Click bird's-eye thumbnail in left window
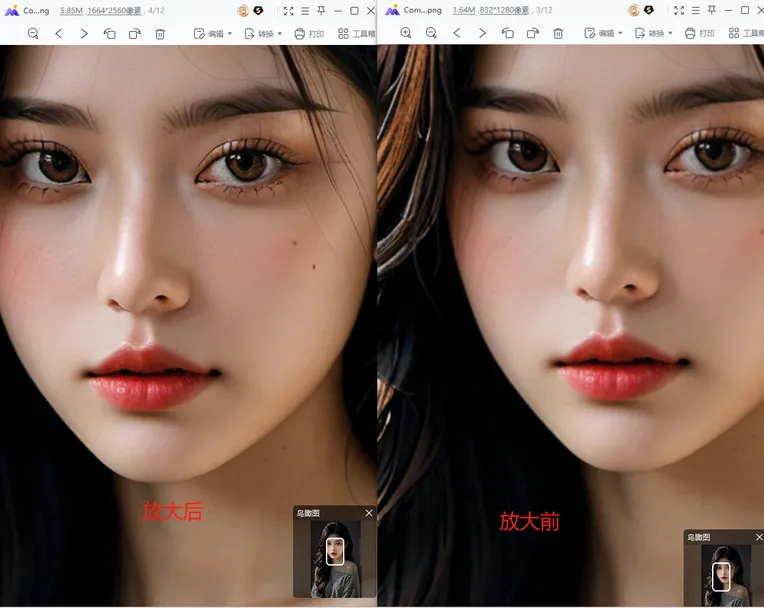This screenshot has height=608, width=764. [336, 558]
